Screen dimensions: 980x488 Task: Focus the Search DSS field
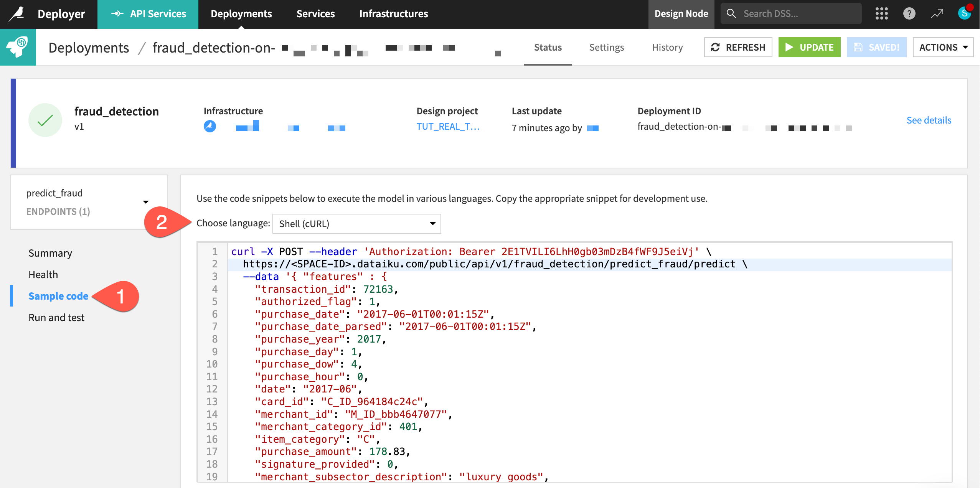(791, 14)
